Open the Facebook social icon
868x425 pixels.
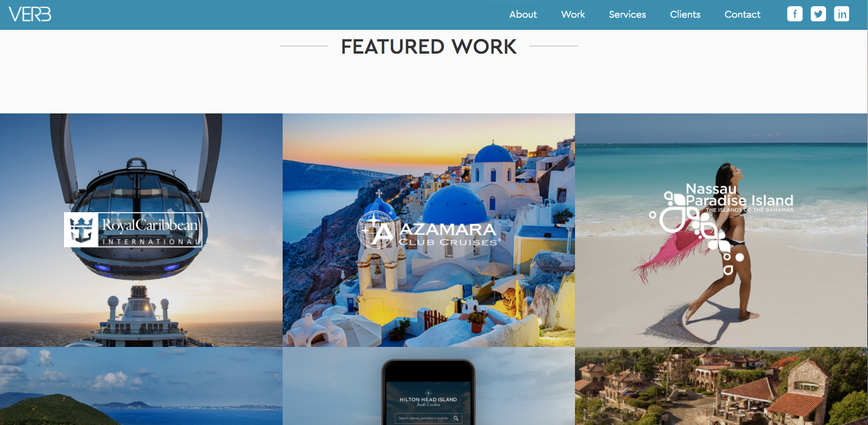click(795, 14)
